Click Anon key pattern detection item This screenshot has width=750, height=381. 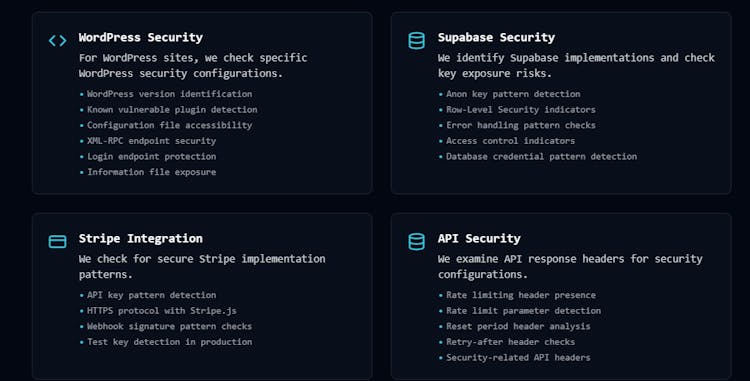pos(513,94)
